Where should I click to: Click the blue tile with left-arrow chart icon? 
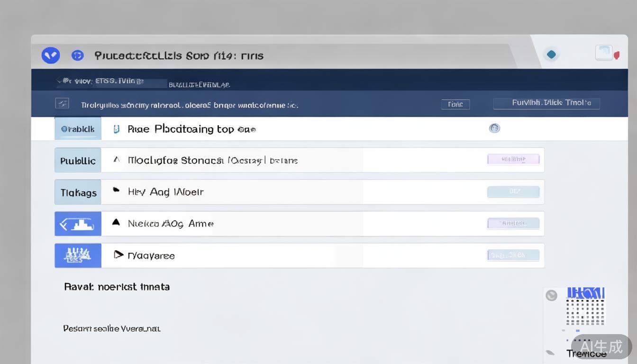click(x=78, y=224)
